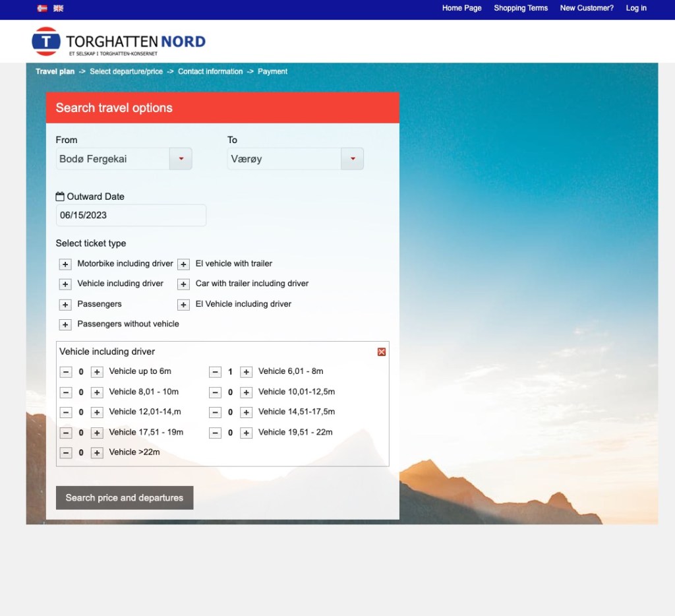Add one Vehicle >22m
This screenshot has height=616, width=675.
[97, 453]
